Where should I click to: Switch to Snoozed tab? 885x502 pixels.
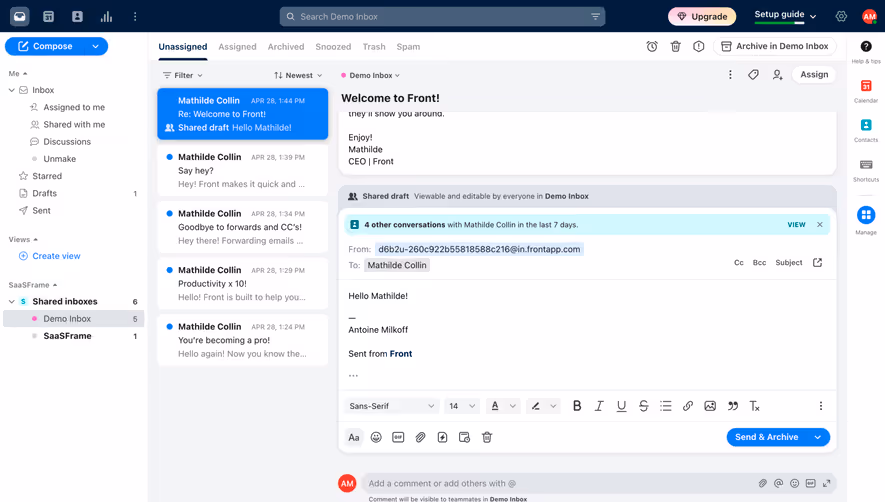(x=333, y=46)
